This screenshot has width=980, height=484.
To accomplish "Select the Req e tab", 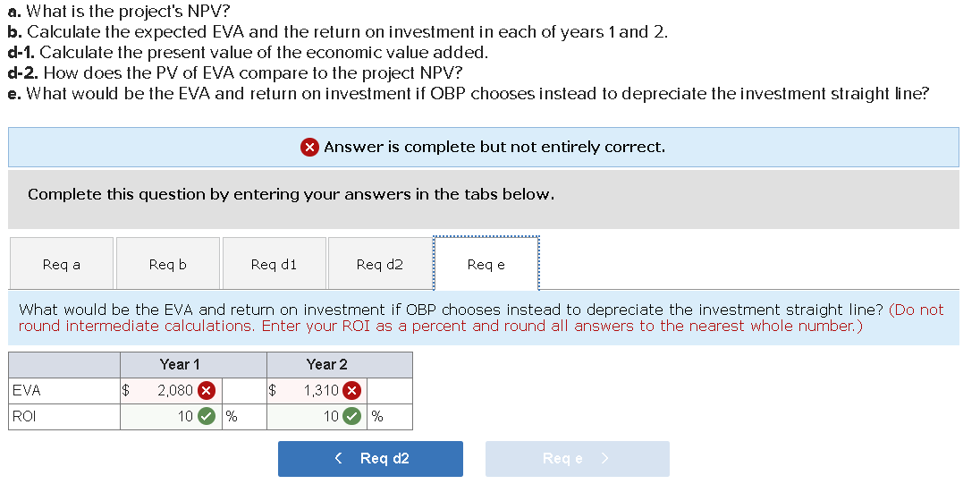I will [x=486, y=264].
